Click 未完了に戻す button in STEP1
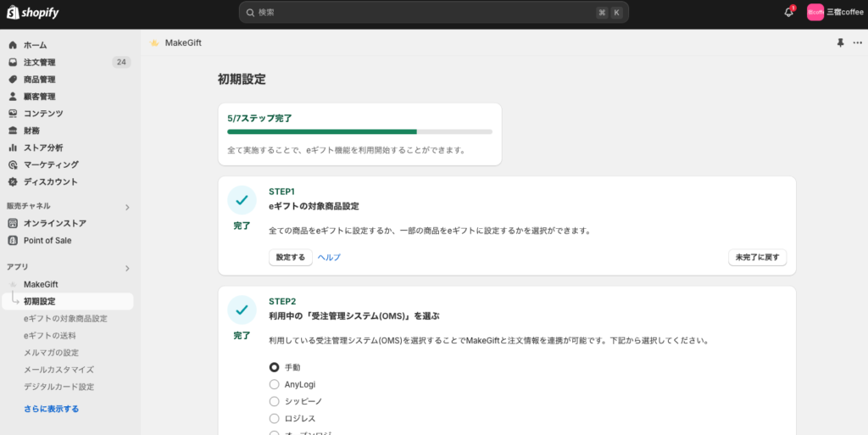The height and width of the screenshot is (435, 868). (757, 257)
